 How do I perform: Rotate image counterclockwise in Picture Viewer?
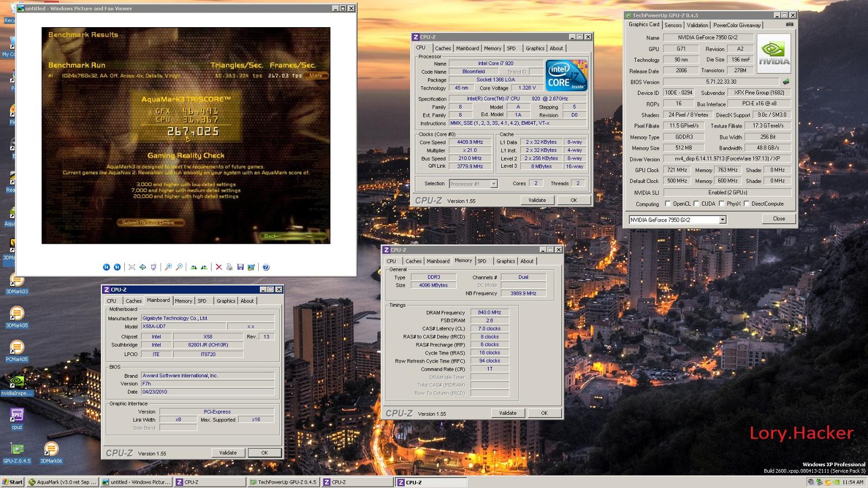[204, 267]
